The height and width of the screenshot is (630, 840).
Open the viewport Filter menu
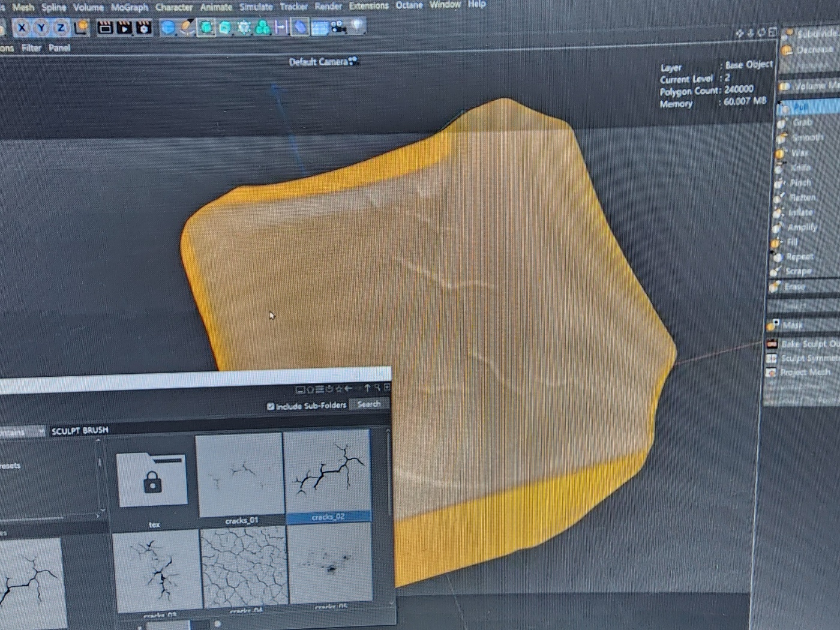[31, 48]
